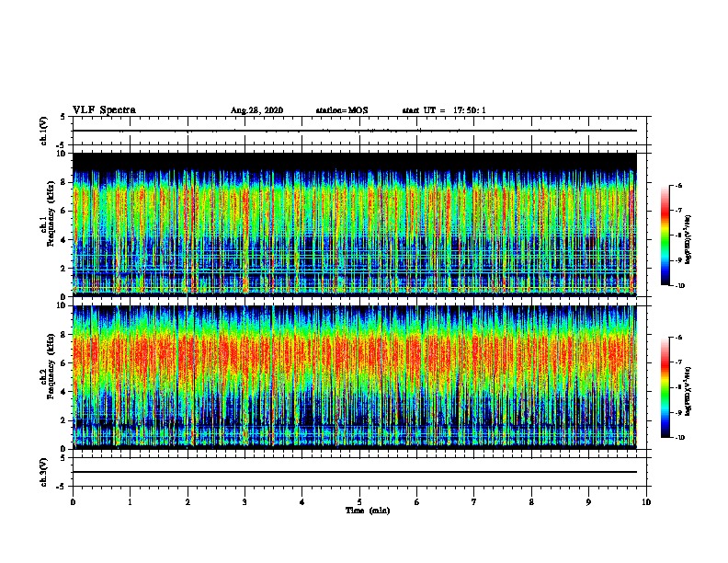Click the "station=MOS" header text
Image resolution: width=728 pixels, height=563 pixels.
pos(342,110)
